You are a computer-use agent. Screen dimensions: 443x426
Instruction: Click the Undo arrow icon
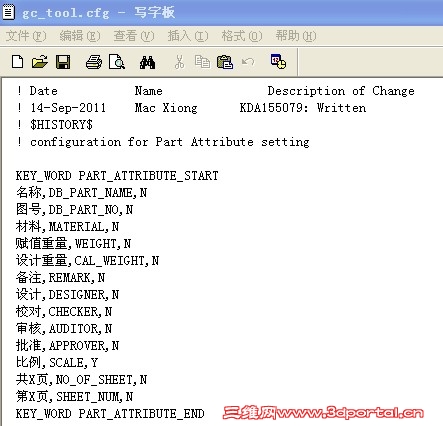[x=248, y=62]
